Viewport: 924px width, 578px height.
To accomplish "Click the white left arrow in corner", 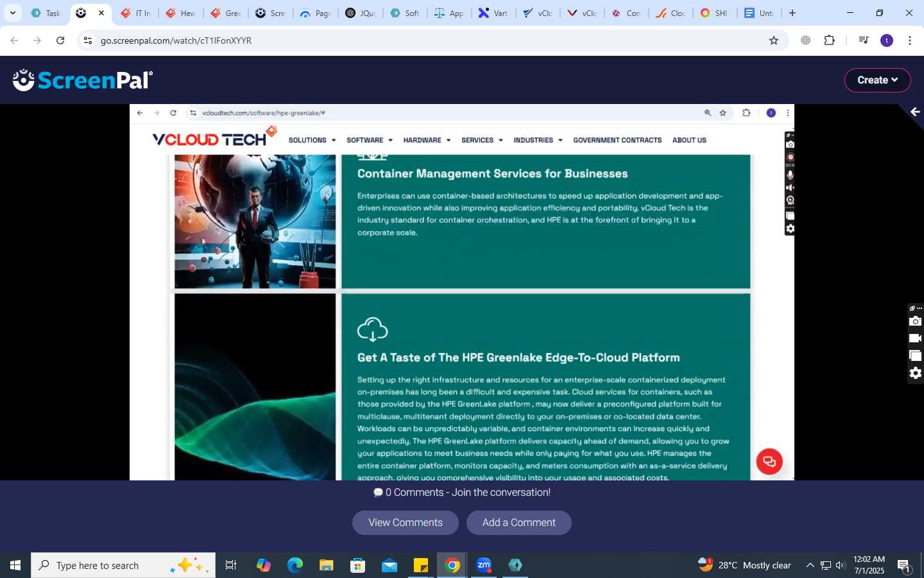I will (x=915, y=112).
